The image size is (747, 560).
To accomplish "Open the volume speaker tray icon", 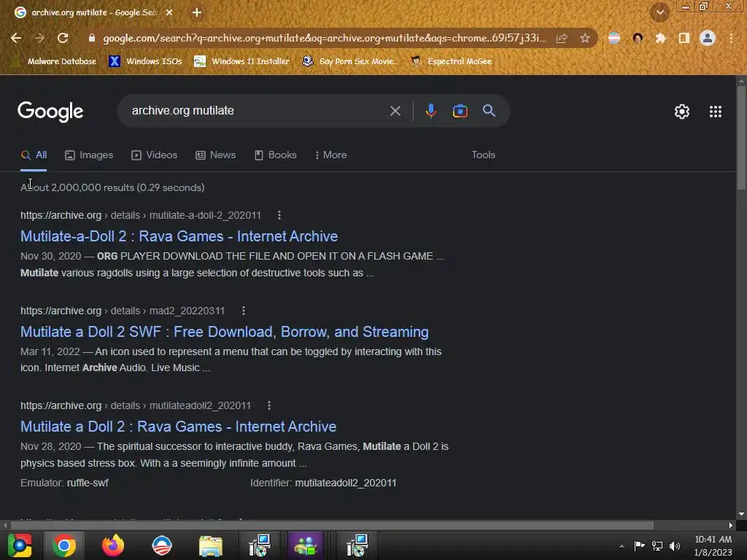I will coord(675,546).
